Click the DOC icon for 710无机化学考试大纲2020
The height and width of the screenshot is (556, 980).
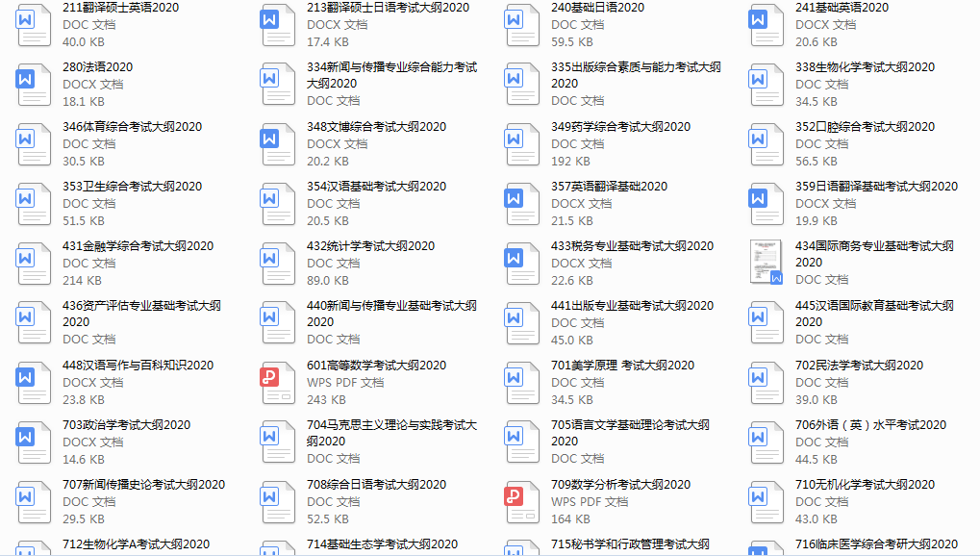point(766,501)
